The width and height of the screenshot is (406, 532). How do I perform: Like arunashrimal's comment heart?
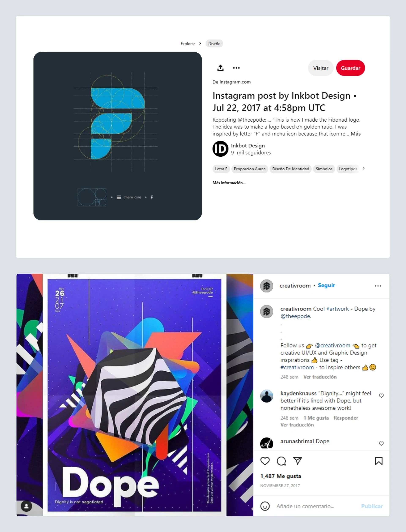pos(381,443)
